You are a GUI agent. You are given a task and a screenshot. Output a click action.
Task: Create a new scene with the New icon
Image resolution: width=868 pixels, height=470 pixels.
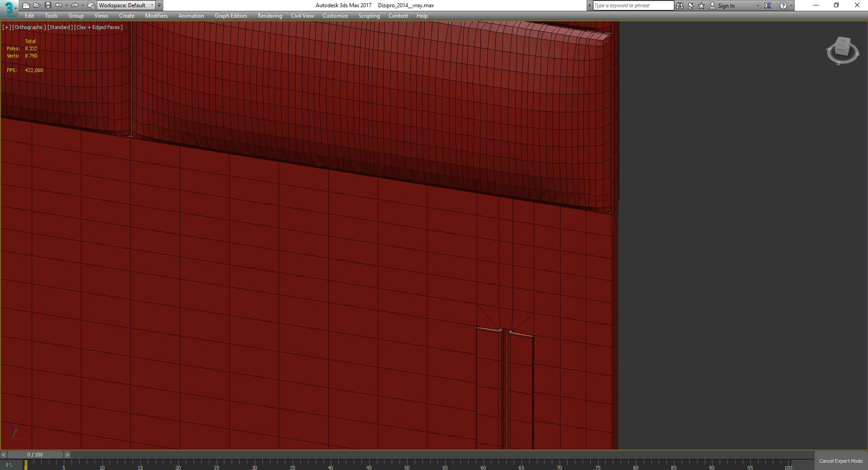coord(26,5)
